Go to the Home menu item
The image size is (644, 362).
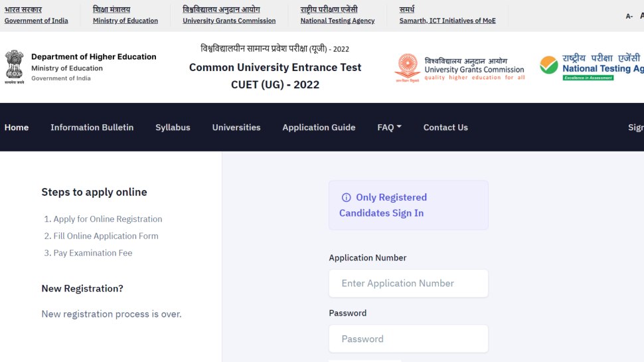(17, 128)
